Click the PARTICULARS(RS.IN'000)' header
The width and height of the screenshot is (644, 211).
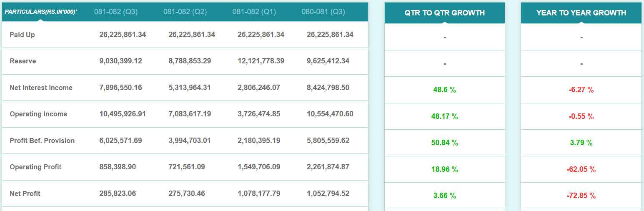tap(41, 12)
